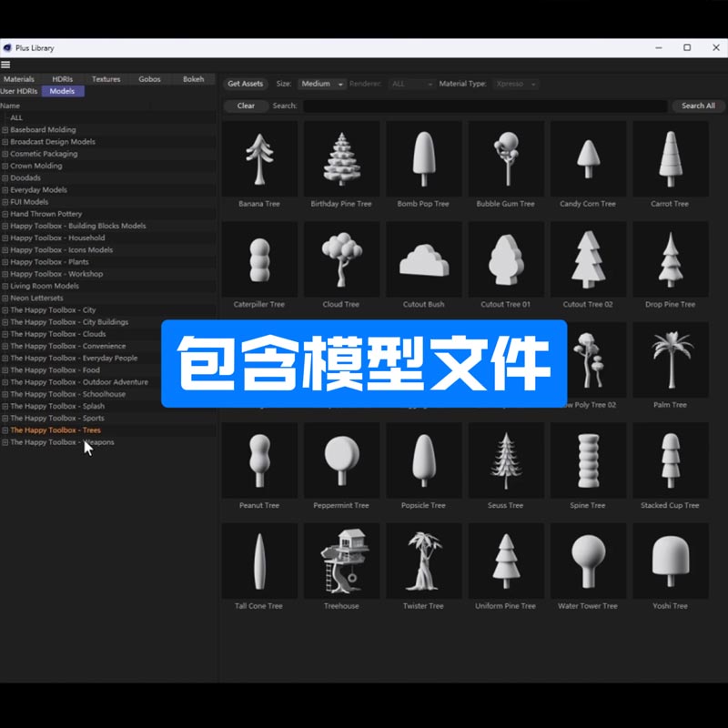The image size is (728, 728).
Task: Select the Banana Tree model thumbnail
Action: [259, 158]
